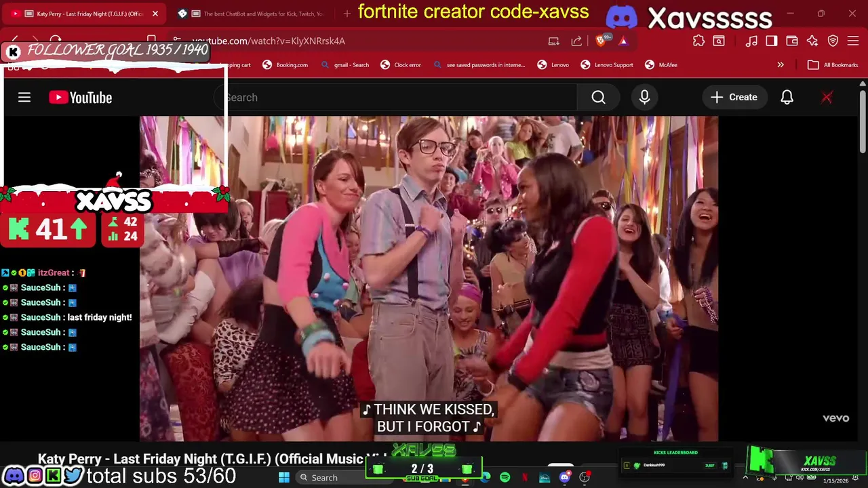Viewport: 868px width, 488px height.
Task: Open Discord from the taskbar
Action: pyautogui.click(x=564, y=478)
